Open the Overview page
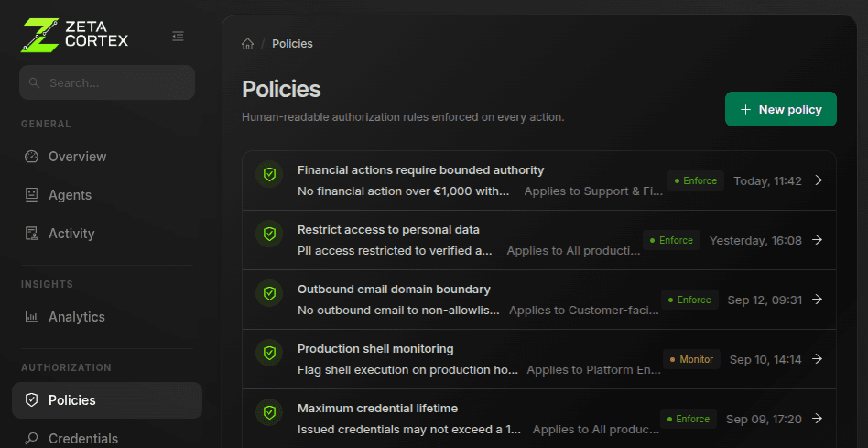This screenshot has height=448, width=868. [x=107, y=157]
